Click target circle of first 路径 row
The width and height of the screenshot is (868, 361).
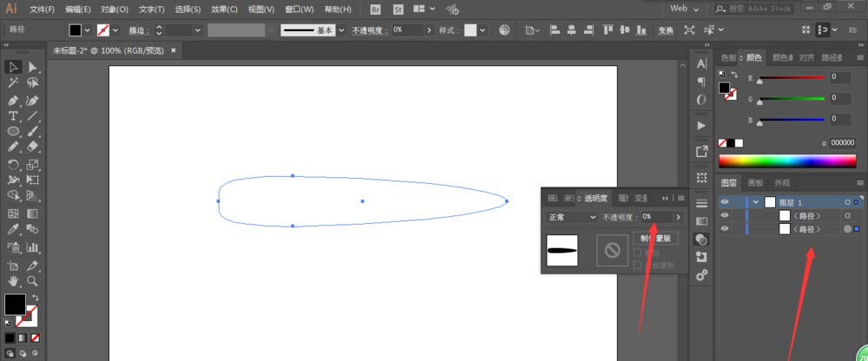pos(847,215)
